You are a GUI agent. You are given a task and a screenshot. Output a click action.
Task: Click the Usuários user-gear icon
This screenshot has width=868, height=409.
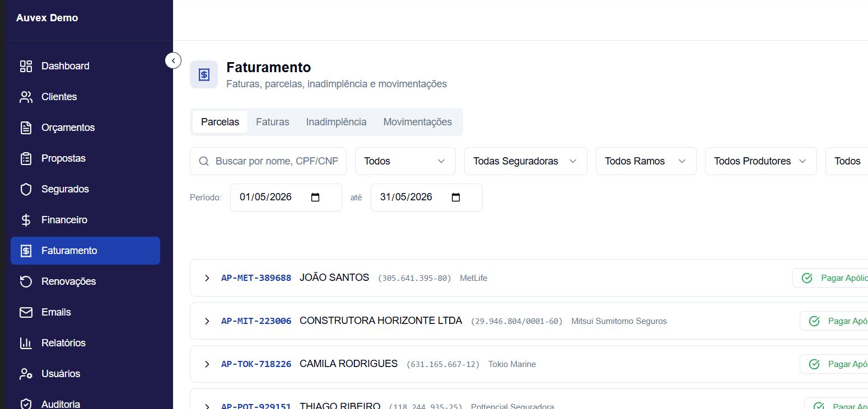[26, 374]
